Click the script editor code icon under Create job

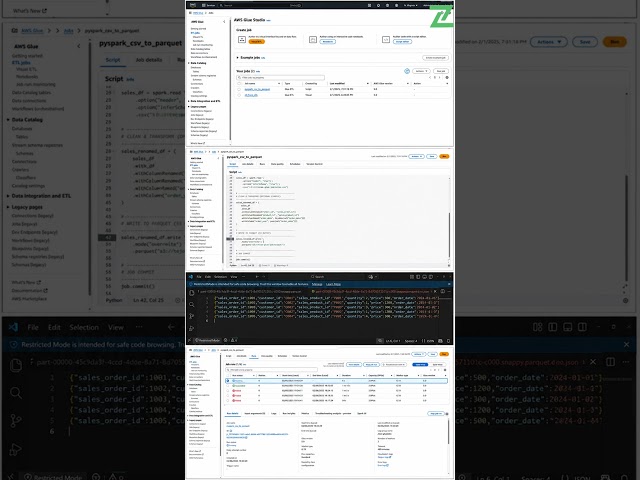coord(386,40)
